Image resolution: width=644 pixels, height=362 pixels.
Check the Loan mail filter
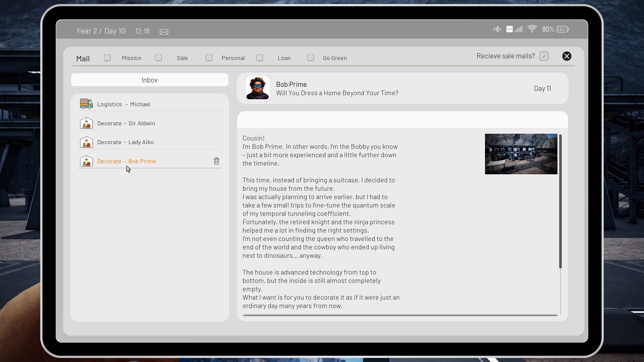pos(260,58)
